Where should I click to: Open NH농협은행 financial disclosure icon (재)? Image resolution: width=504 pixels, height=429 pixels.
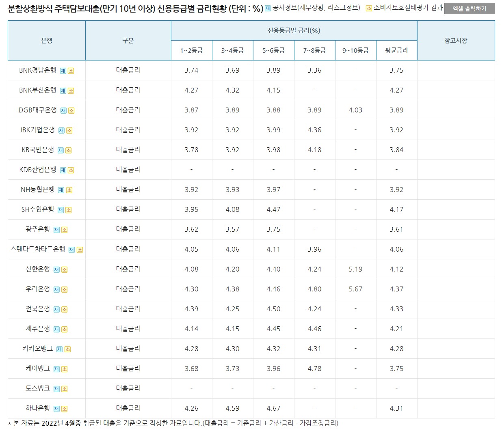[61, 190]
